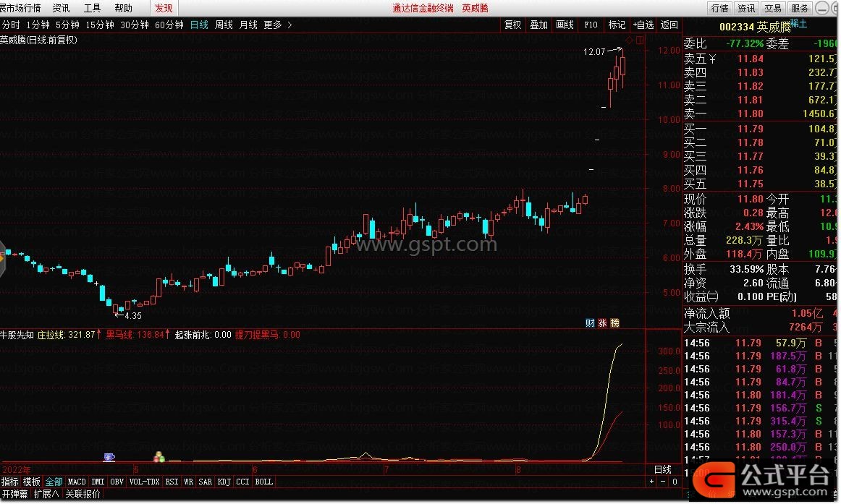Switch to the WR indicator
The width and height of the screenshot is (841, 504).
pyautogui.click(x=188, y=482)
